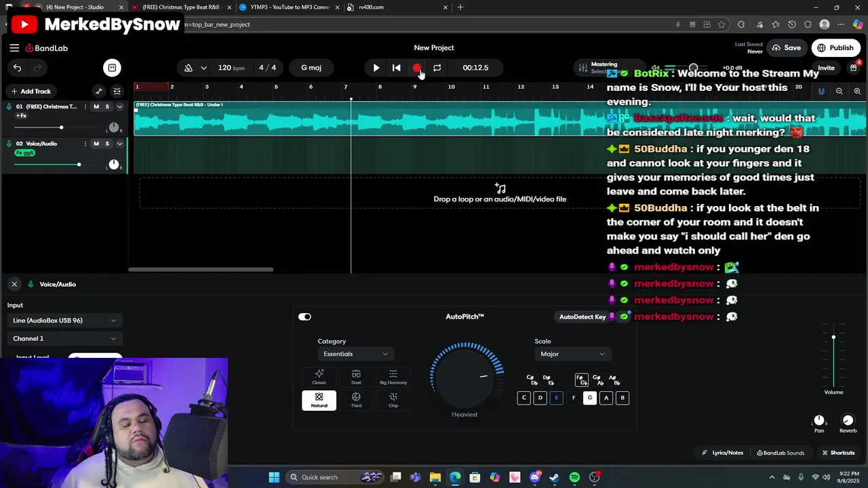Open the Essentials category dropdown

pyautogui.click(x=355, y=354)
